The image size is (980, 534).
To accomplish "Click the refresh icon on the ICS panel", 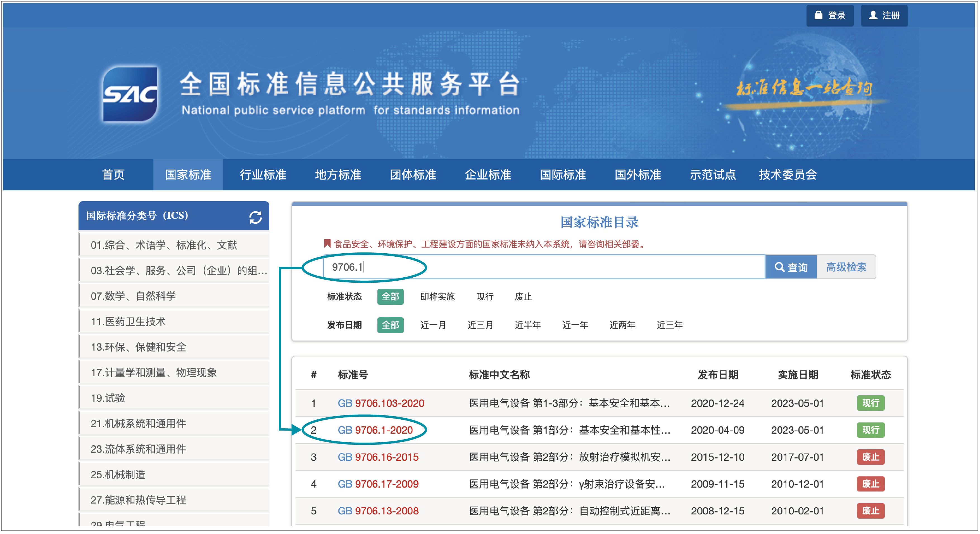I will pos(256,217).
